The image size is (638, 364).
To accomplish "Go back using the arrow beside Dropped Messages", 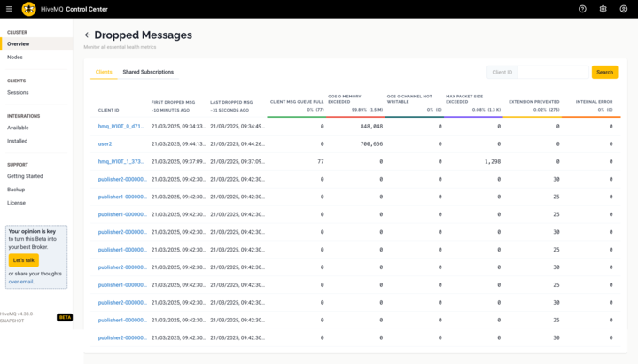I will point(88,35).
